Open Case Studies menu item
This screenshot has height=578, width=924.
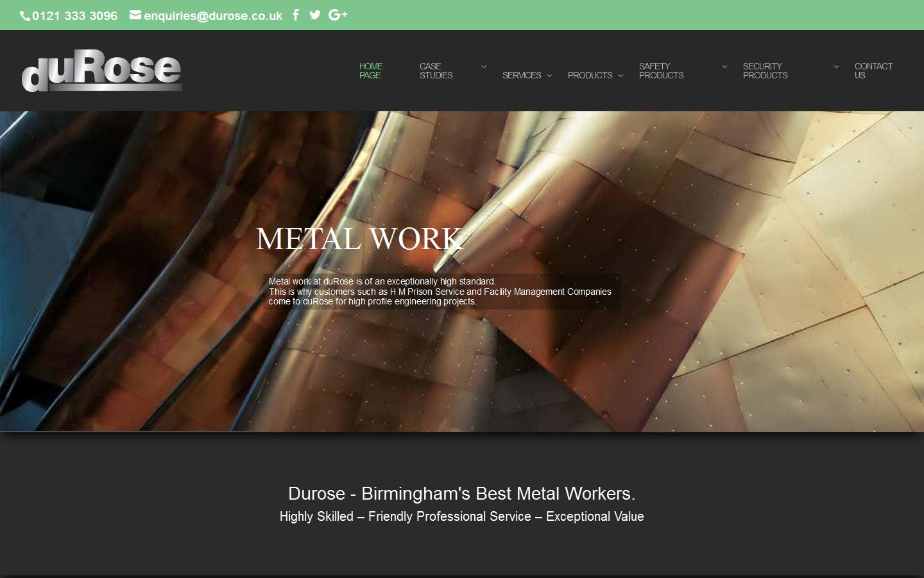tap(436, 71)
